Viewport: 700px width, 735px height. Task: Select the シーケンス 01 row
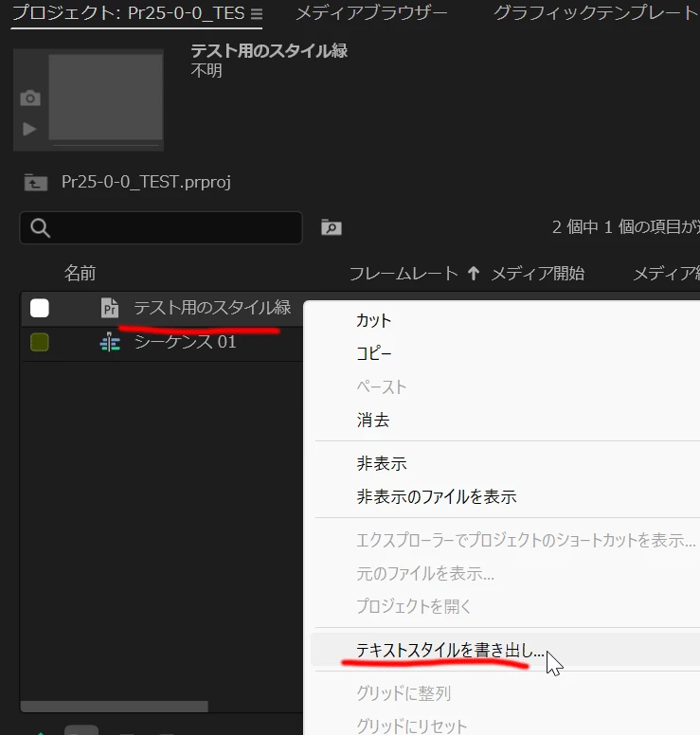pyautogui.click(x=162, y=342)
